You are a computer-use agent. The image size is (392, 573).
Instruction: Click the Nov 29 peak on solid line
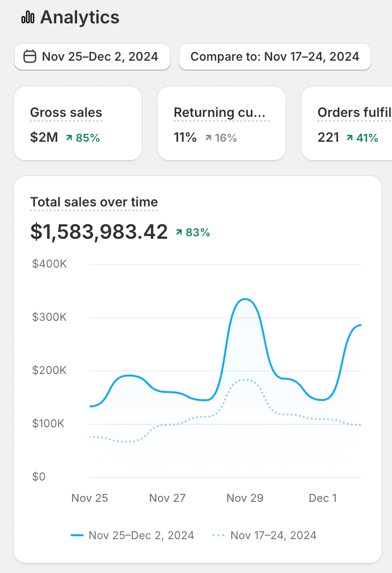pos(245,299)
